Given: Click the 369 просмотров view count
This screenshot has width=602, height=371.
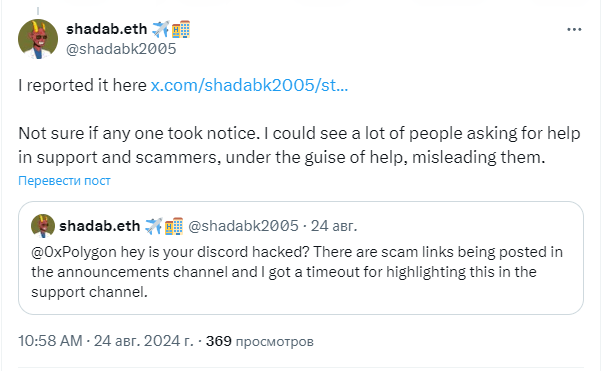Looking at the screenshot, I should (x=260, y=341).
